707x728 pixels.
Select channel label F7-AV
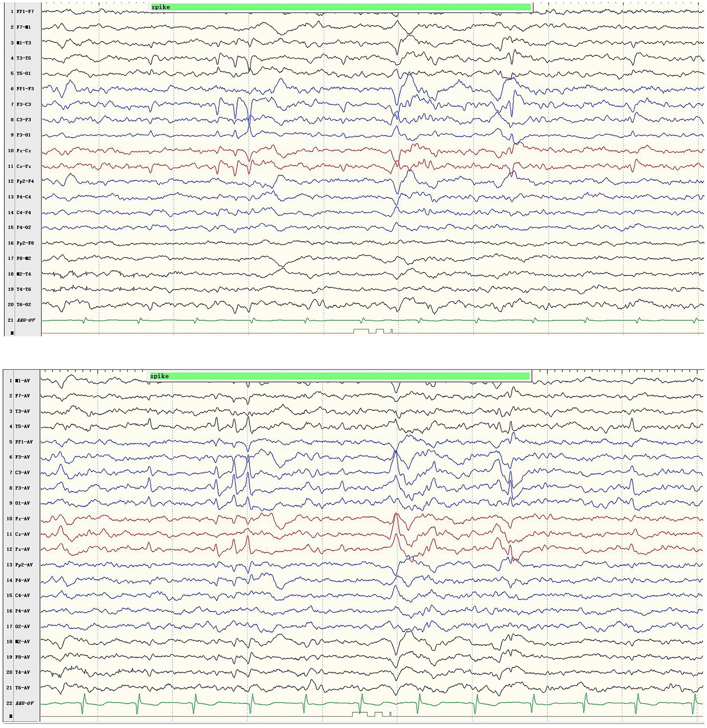pos(22,396)
